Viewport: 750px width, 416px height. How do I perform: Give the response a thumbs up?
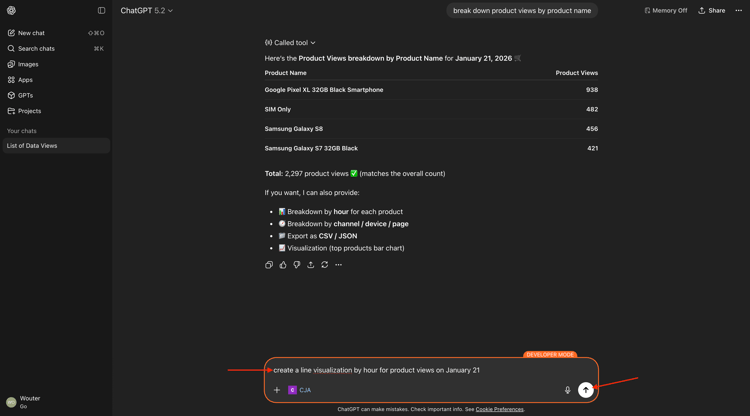point(283,265)
